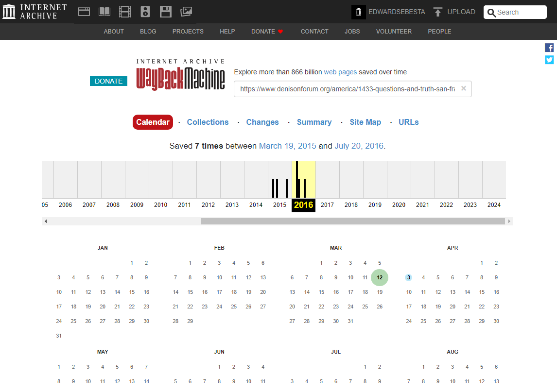Open the Audio speaker icon
The width and height of the screenshot is (557, 392).
[x=145, y=12]
